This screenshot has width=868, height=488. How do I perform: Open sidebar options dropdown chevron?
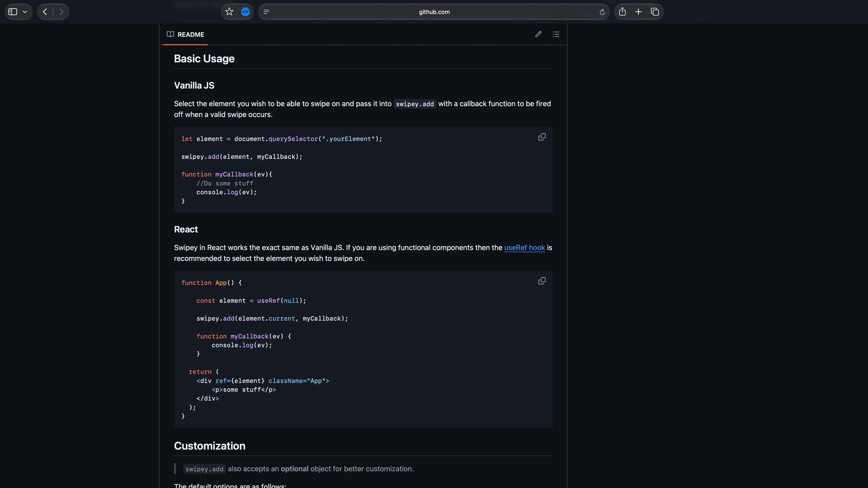(x=25, y=12)
